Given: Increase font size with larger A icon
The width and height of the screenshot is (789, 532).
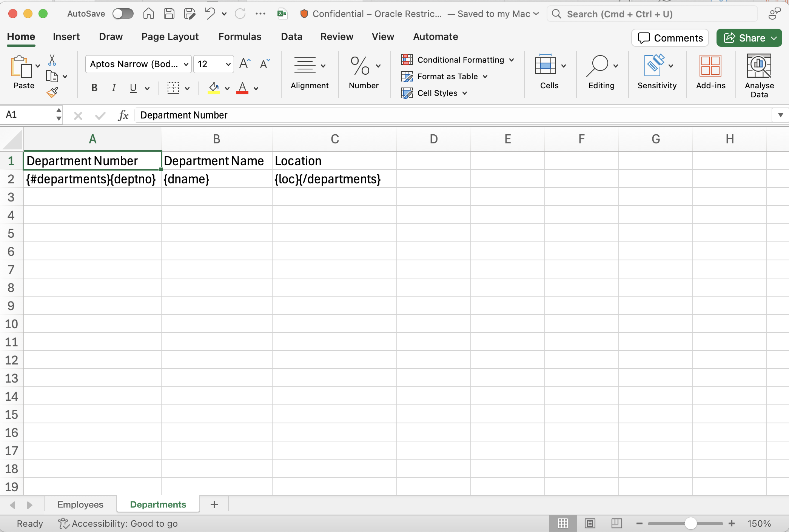Looking at the screenshot, I should tap(245, 64).
